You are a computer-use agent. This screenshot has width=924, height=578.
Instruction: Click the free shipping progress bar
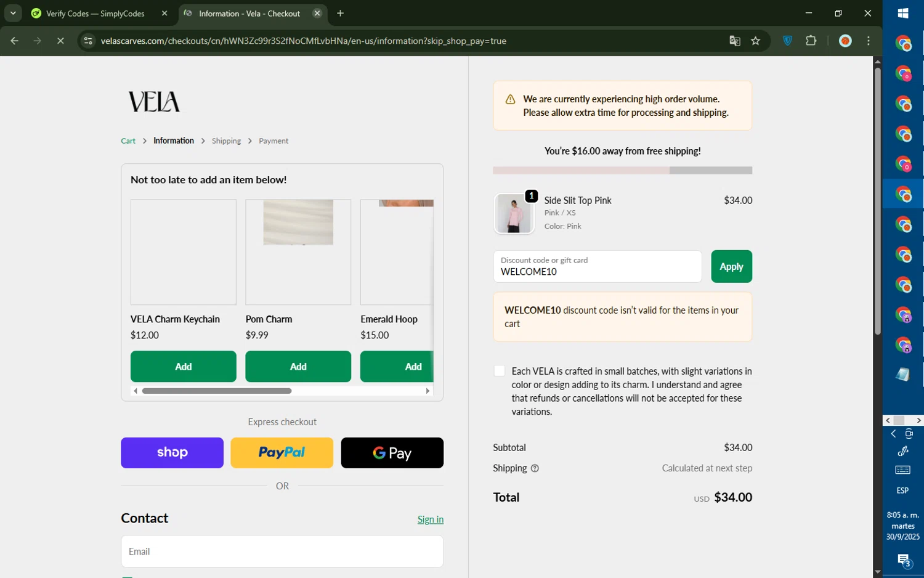622,170
